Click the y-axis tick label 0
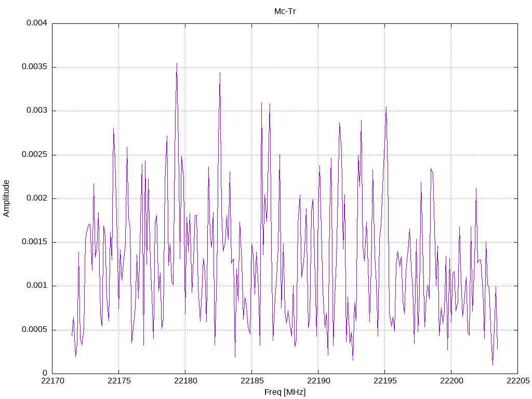The image size is (532, 399). click(x=45, y=373)
